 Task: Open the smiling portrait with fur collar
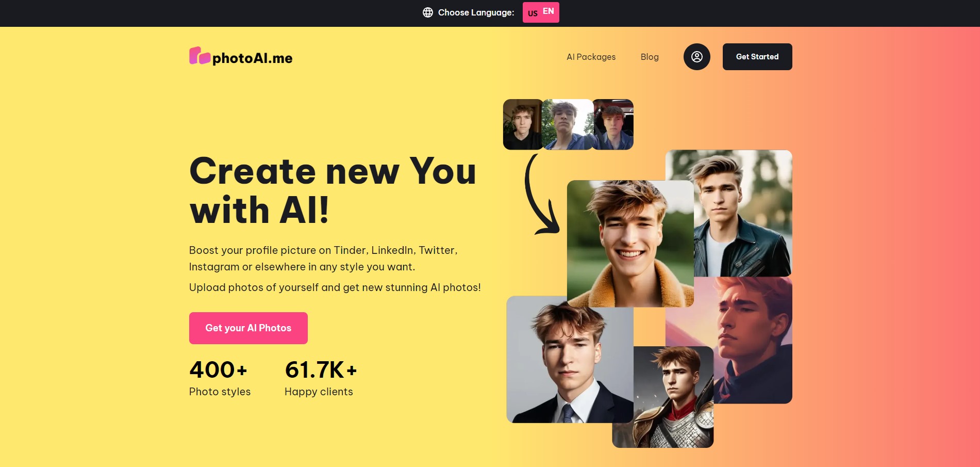tap(630, 244)
